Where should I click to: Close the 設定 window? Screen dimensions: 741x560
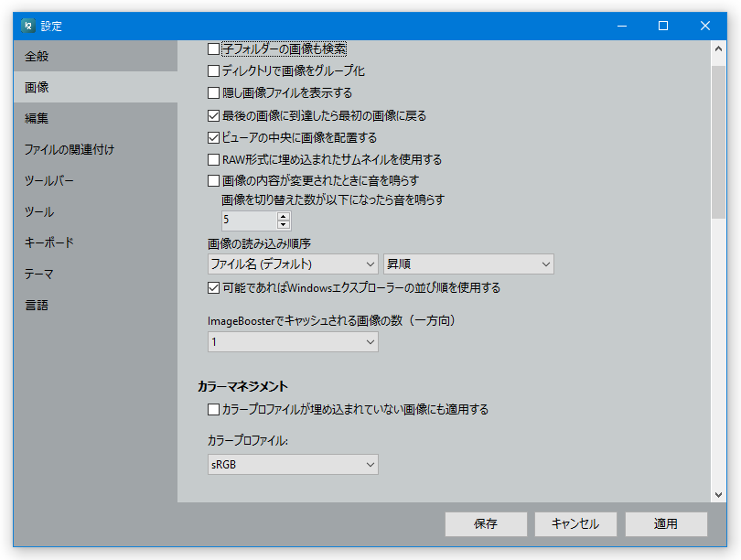[x=705, y=26]
